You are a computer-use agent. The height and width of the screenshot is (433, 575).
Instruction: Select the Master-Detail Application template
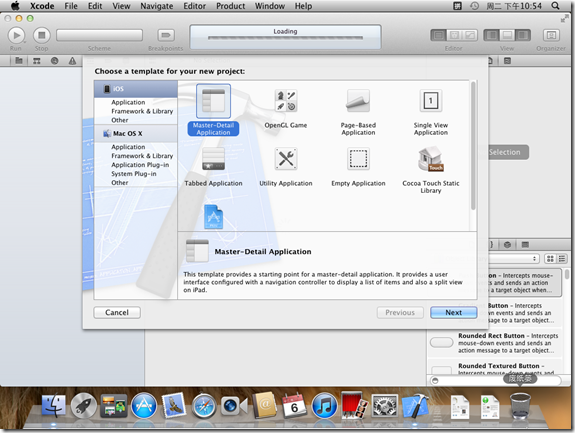point(213,110)
